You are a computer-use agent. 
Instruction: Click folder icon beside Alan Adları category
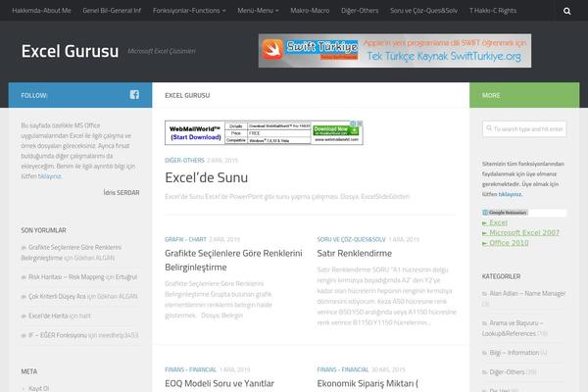click(484, 294)
